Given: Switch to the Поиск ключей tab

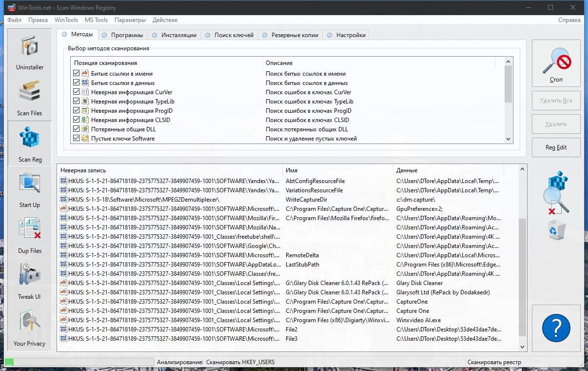Looking at the screenshot, I should tap(230, 35).
